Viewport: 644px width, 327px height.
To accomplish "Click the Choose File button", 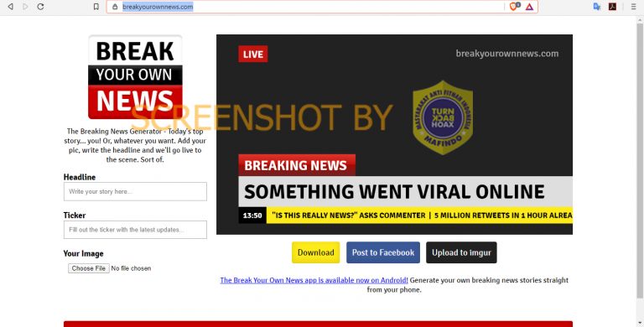I will (x=89, y=268).
